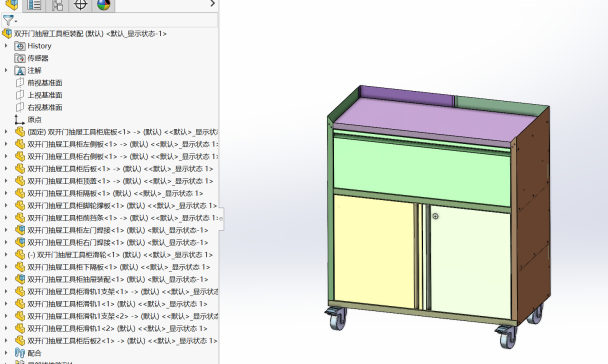Expand the 抽屉装配<1> sub-assembly
This screenshot has height=364, width=608.
[6, 279]
